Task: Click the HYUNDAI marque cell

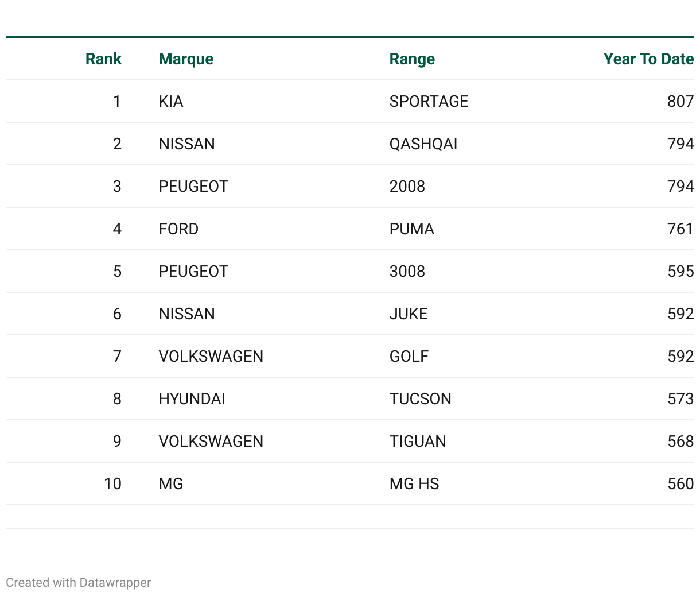Action: click(192, 399)
